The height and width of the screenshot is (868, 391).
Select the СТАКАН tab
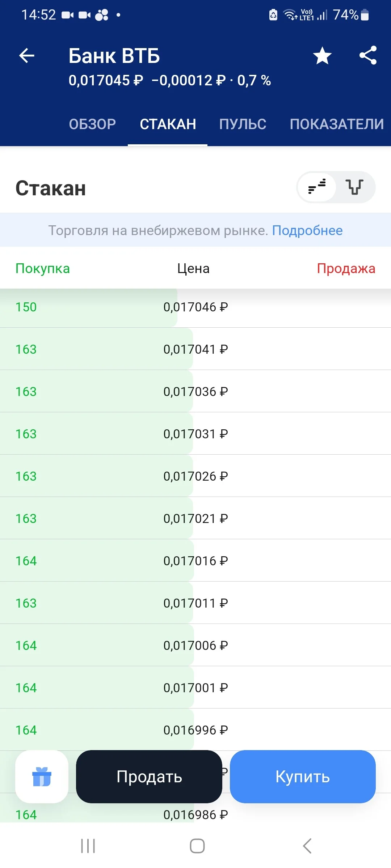pos(168,124)
